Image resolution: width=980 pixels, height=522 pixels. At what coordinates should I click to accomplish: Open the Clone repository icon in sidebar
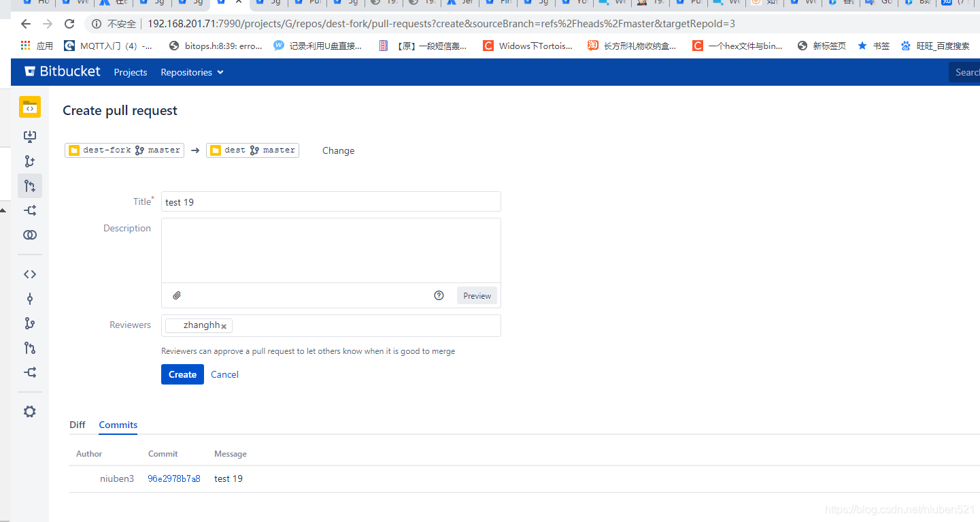click(30, 136)
